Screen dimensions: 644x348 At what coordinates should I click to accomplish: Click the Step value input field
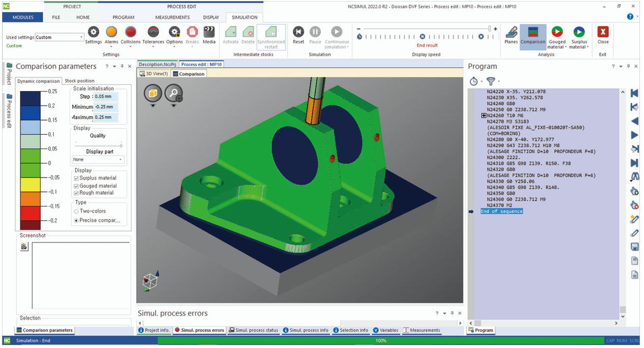(x=106, y=97)
